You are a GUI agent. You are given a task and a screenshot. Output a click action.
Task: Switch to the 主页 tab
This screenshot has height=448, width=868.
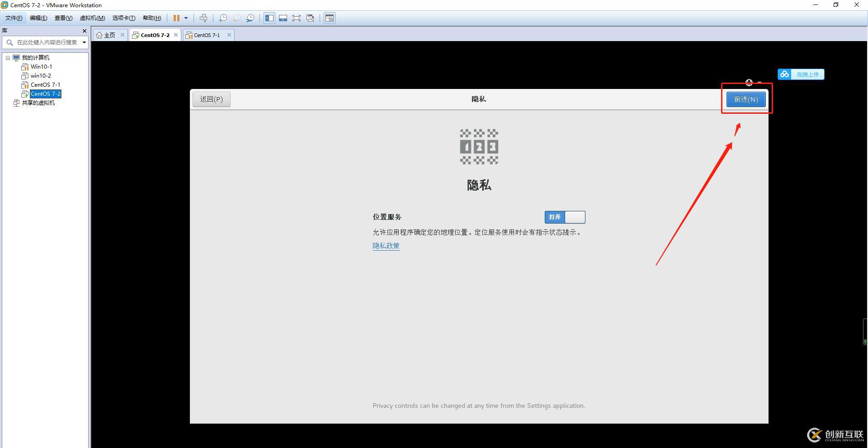click(x=110, y=35)
